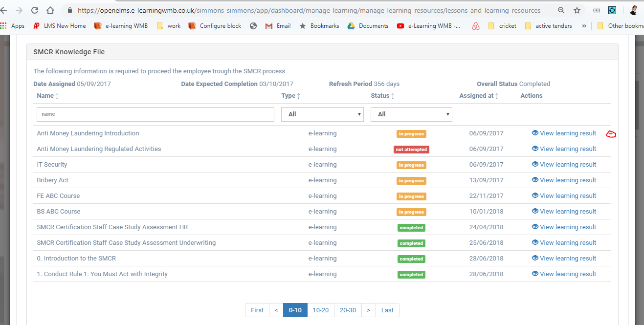This screenshot has width=644, height=325.
Task: Open the Status filter dropdown
Action: point(411,114)
